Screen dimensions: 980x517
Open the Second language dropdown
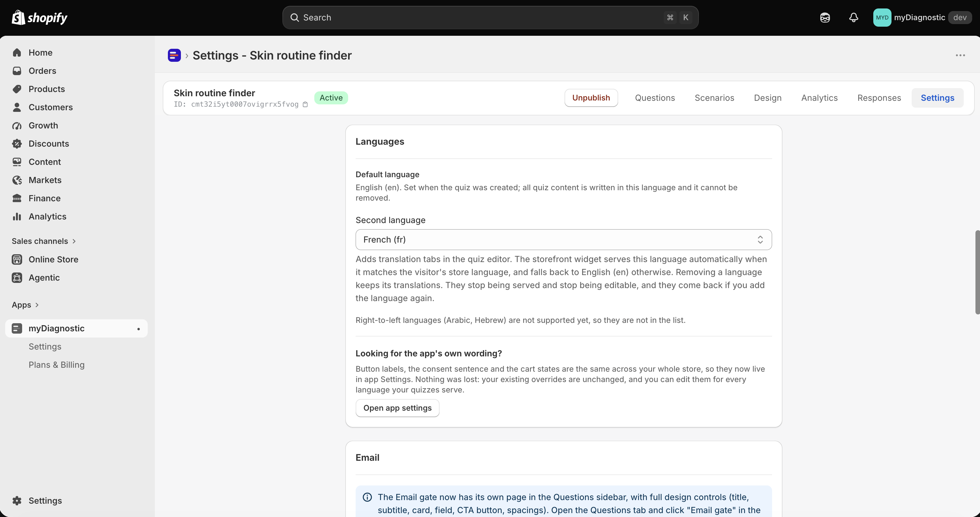click(564, 240)
